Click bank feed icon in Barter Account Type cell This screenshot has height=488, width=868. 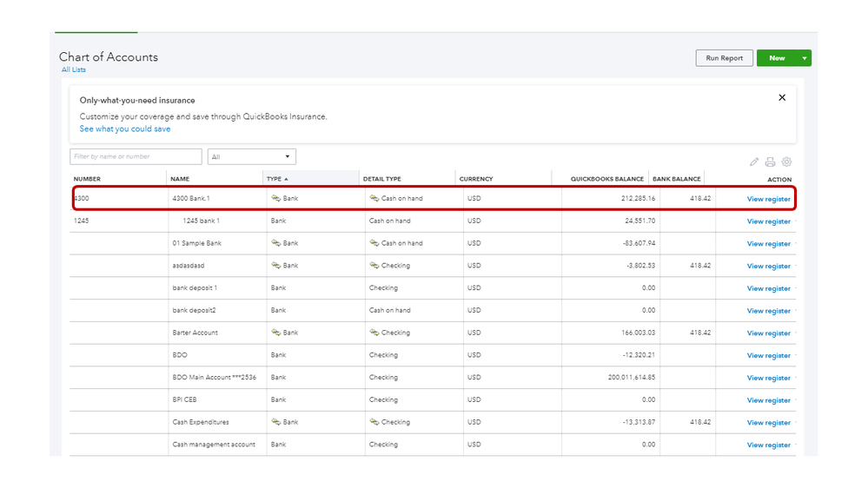point(275,333)
